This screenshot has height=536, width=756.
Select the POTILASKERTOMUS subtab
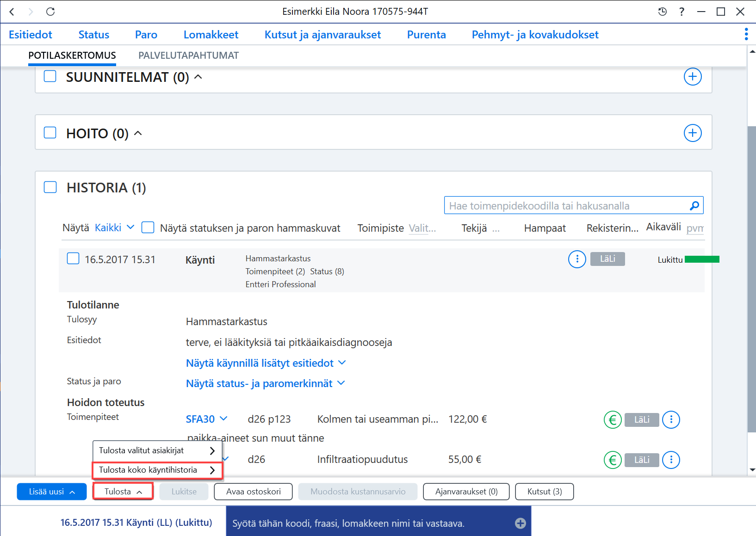click(72, 55)
